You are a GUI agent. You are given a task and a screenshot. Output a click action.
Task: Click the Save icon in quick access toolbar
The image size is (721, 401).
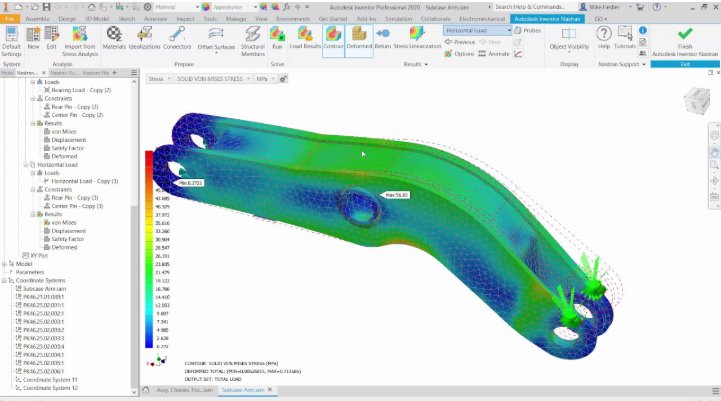tap(46, 7)
